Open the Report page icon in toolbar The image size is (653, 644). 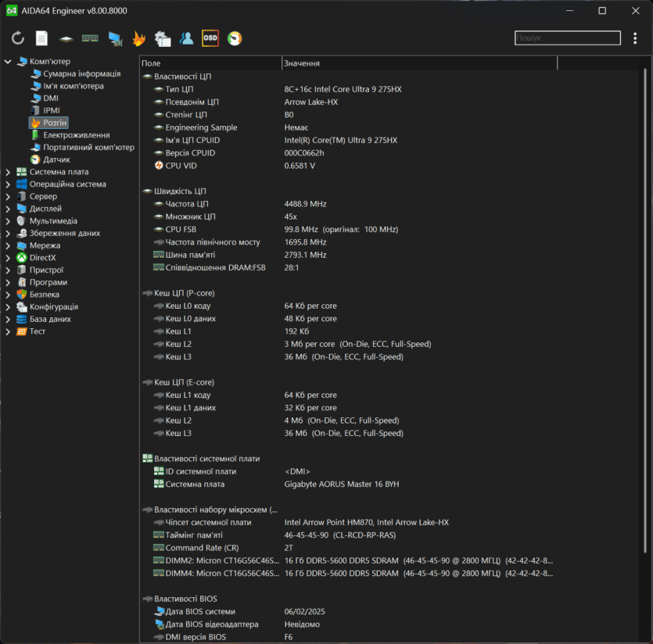point(41,38)
